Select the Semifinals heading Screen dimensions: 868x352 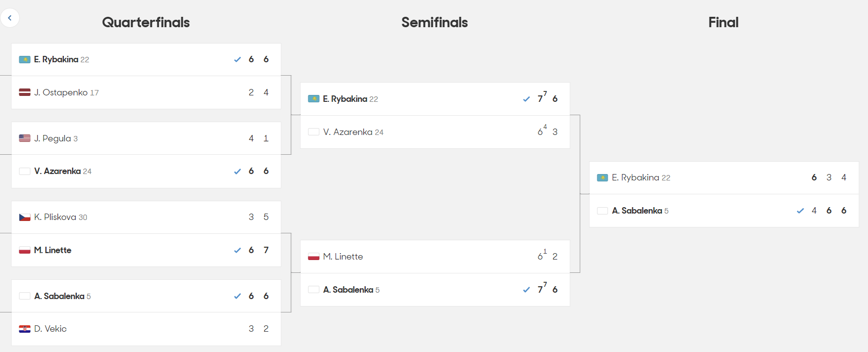pos(434,22)
